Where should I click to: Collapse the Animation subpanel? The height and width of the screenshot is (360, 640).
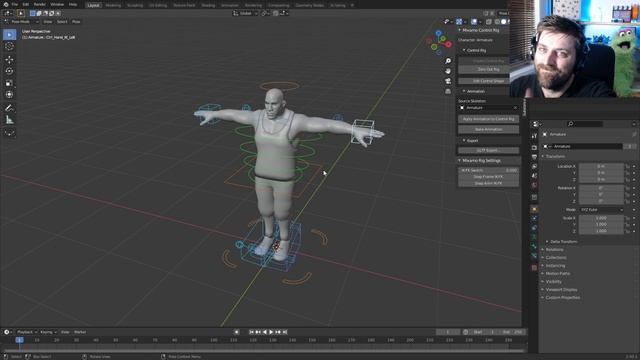464,91
